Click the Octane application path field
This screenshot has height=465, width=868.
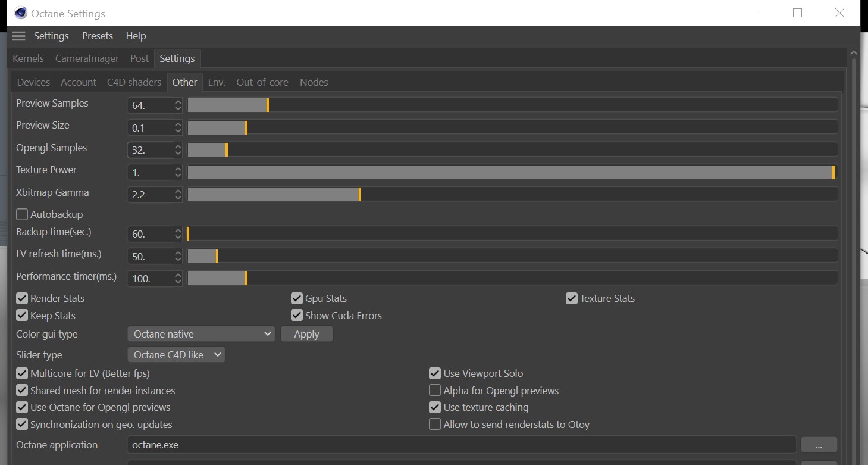(461, 445)
